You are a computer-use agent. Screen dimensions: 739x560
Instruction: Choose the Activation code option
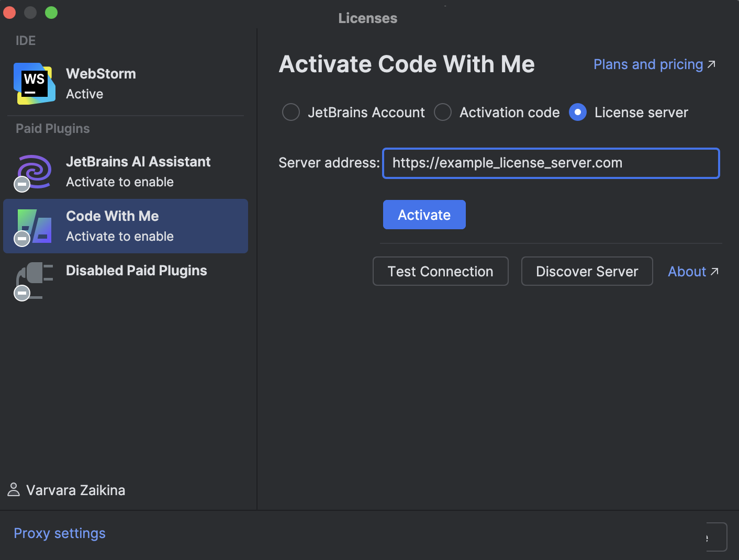click(x=443, y=112)
